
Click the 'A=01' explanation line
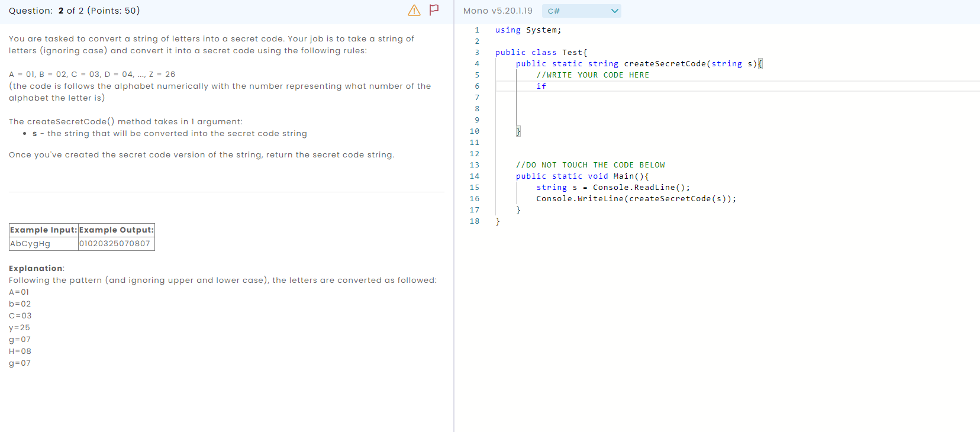19,292
